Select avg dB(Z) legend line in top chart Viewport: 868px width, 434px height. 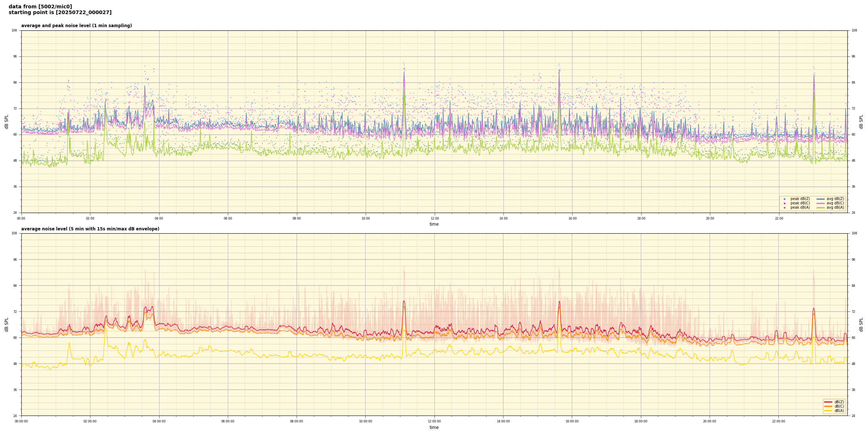[x=820, y=199]
